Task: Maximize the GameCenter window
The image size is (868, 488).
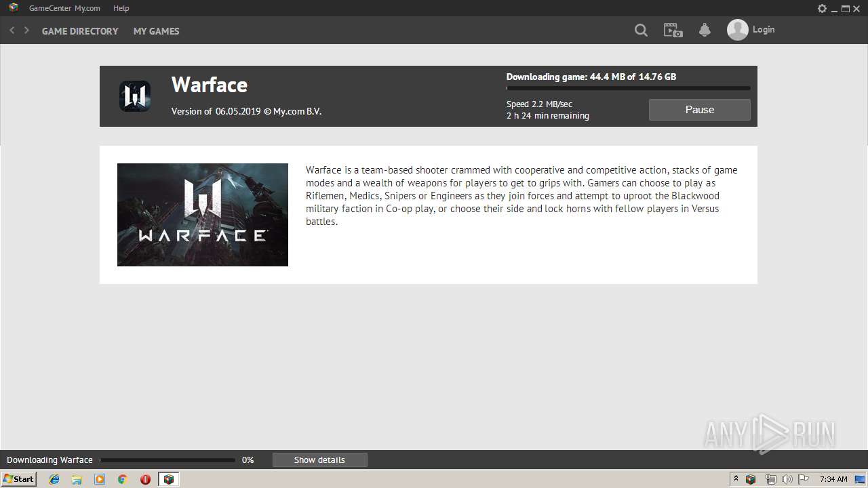Action: pyautogui.click(x=846, y=9)
